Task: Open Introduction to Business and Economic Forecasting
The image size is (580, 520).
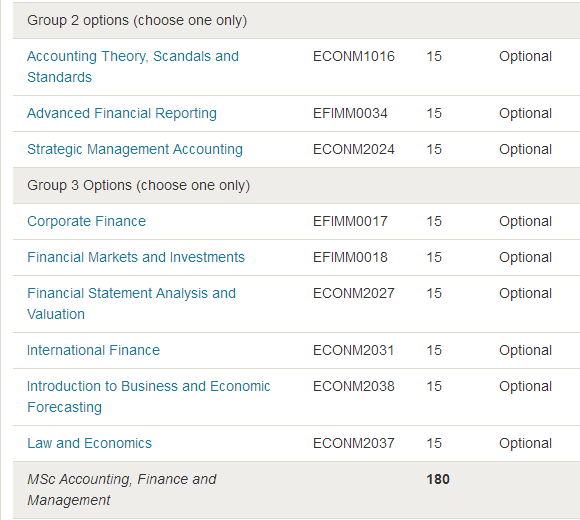Action: tap(148, 396)
